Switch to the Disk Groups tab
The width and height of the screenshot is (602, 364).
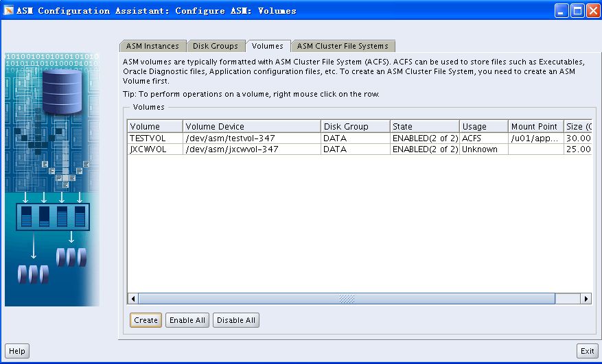pos(216,46)
